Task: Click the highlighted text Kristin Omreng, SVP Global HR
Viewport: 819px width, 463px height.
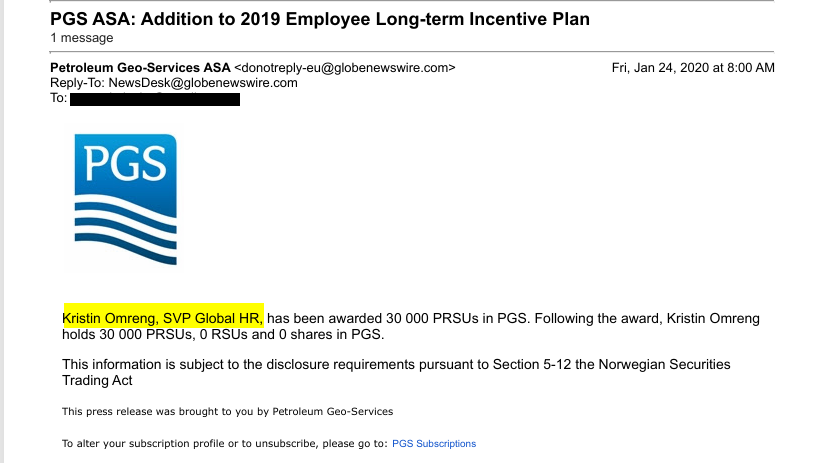Action: [162, 318]
